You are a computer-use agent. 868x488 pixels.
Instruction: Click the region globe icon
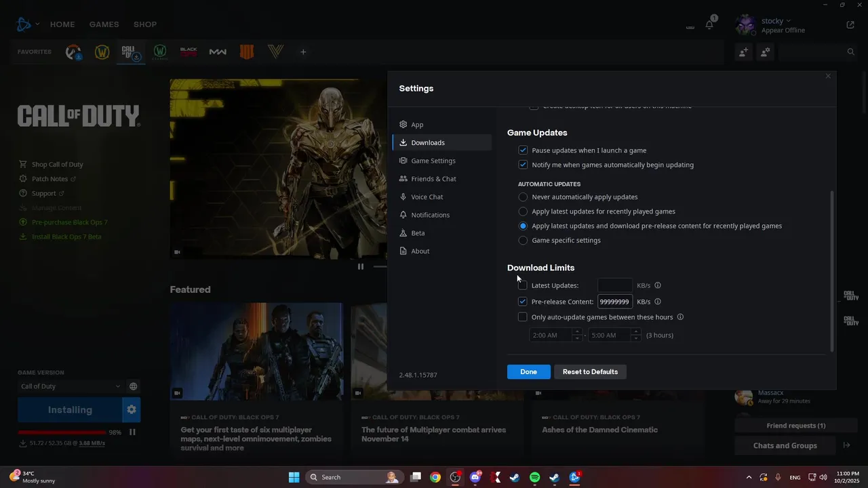tap(134, 386)
